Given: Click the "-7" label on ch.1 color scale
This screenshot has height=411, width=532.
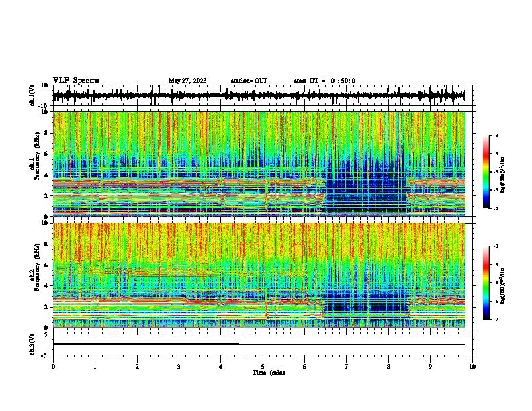Looking at the screenshot, I should tap(496, 208).
